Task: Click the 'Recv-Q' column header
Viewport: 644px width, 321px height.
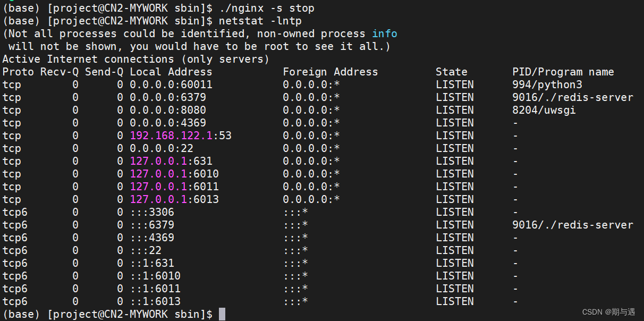Action: 60,72
